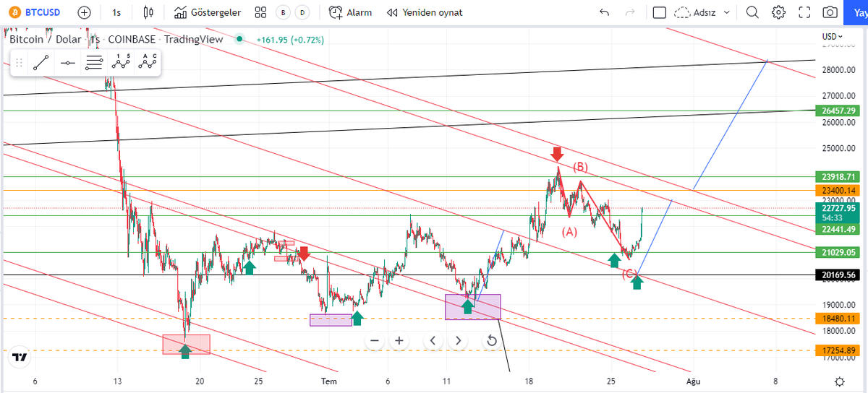
Task: Open chart settings gear
Action: point(778,12)
